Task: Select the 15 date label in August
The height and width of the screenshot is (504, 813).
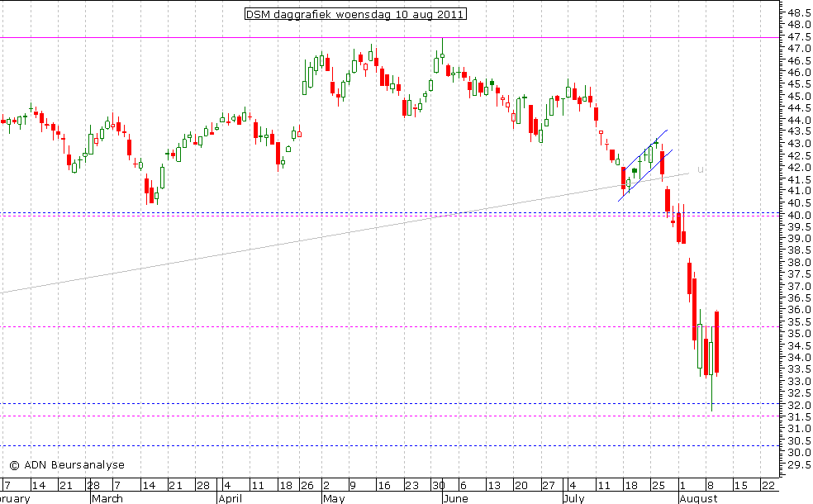Action: pyautogui.click(x=740, y=486)
